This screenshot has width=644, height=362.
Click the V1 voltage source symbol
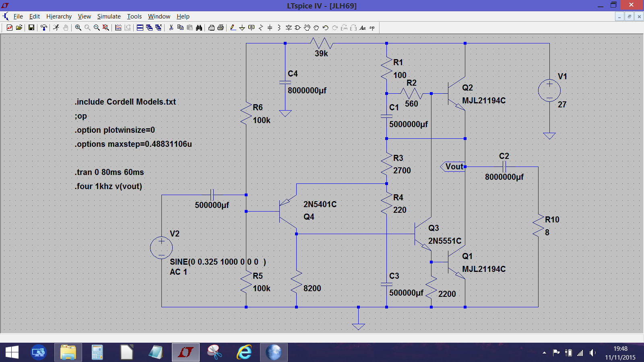point(549,90)
